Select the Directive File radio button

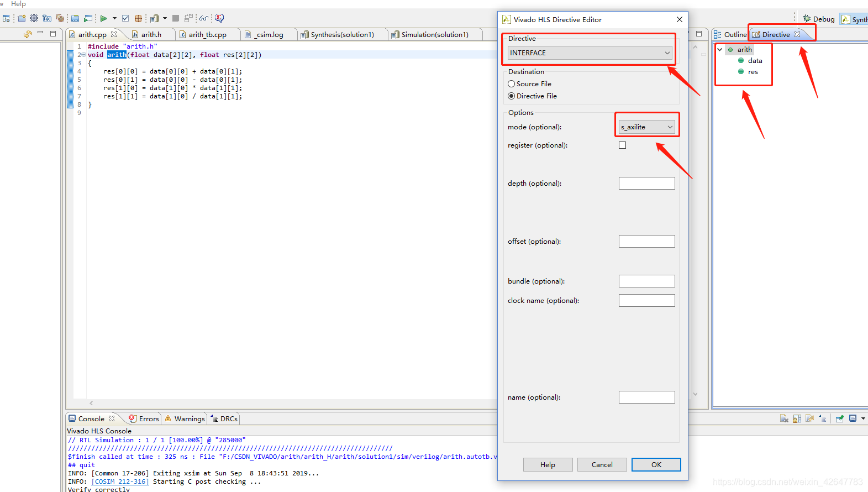pyautogui.click(x=511, y=96)
